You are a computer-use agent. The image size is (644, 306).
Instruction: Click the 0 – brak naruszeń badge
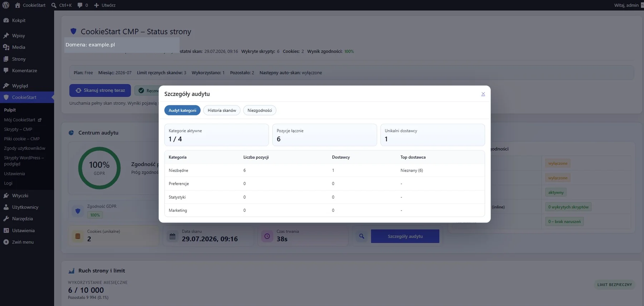tap(564, 221)
